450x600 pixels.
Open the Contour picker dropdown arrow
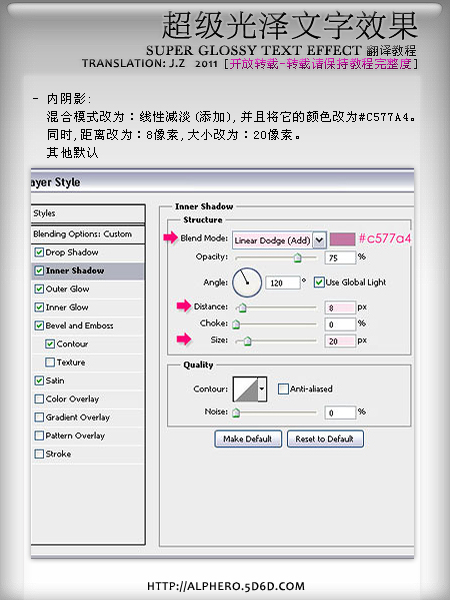262,389
